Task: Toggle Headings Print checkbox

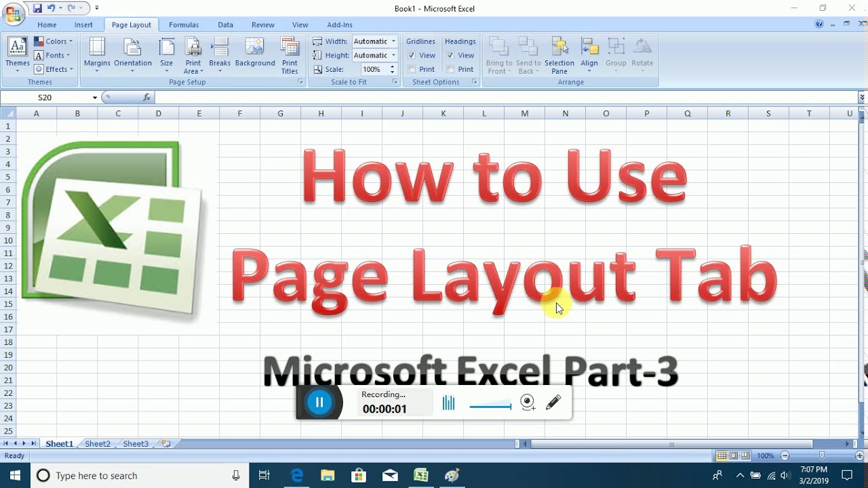Action: point(450,69)
